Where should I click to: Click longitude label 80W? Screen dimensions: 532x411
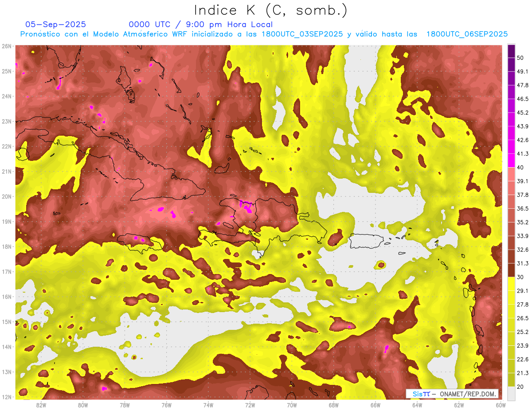[83, 405]
